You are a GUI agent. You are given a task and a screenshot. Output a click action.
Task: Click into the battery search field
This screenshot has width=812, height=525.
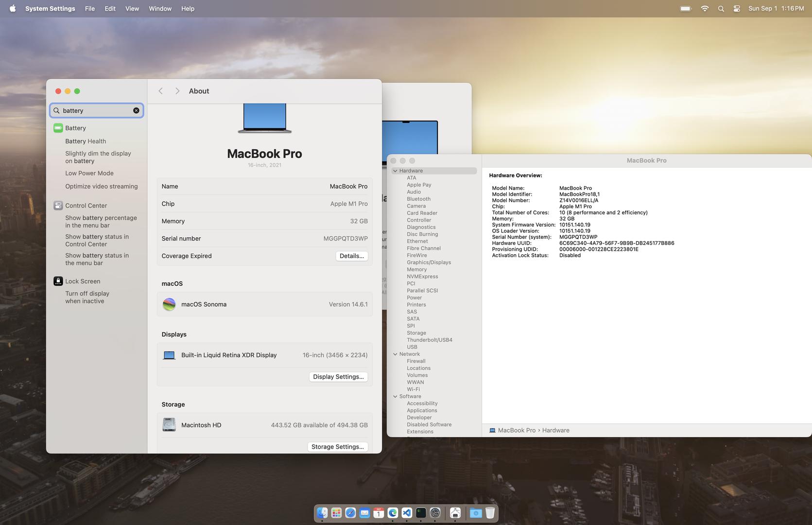pos(97,110)
